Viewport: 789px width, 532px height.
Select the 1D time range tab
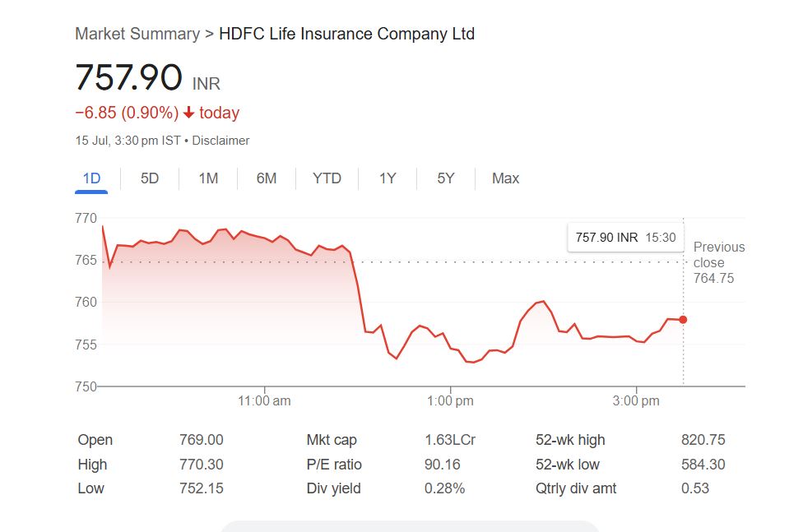coord(91,178)
